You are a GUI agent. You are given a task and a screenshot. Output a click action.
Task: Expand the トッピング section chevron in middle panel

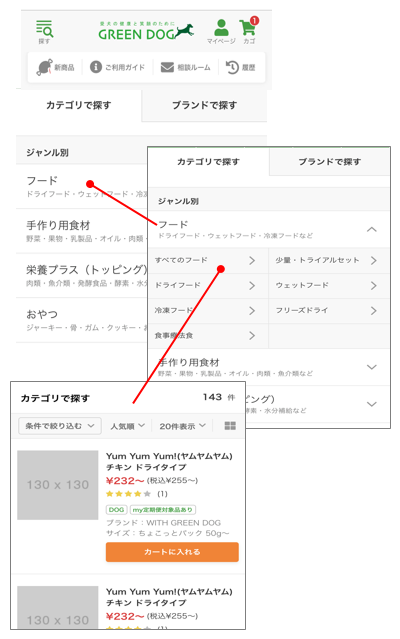pyautogui.click(x=371, y=404)
